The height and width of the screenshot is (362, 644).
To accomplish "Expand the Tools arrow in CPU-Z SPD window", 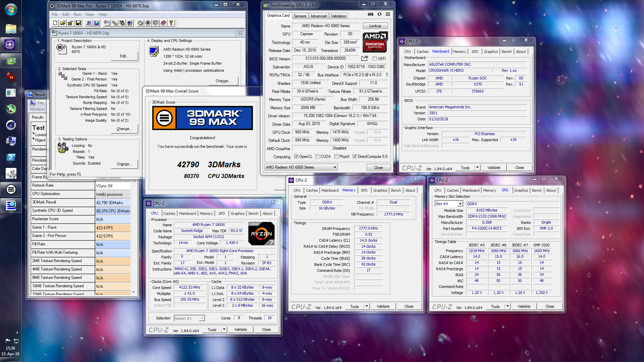I will (508, 306).
